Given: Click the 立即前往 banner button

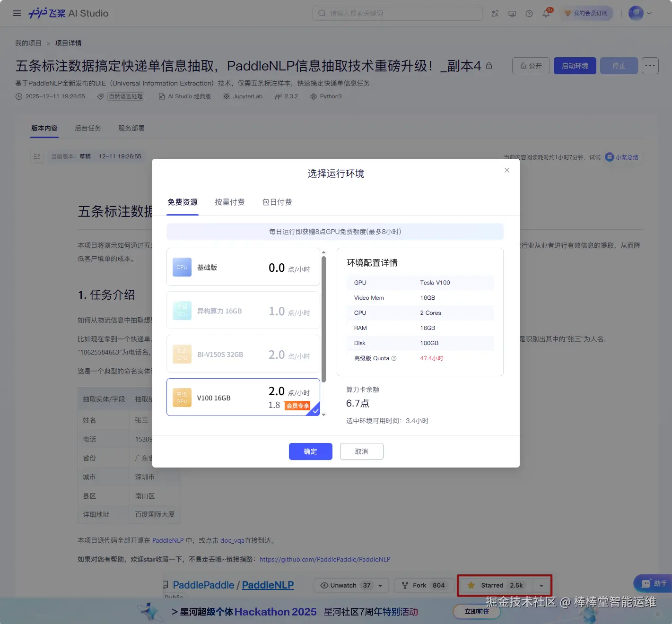Looking at the screenshot, I should click(477, 611).
